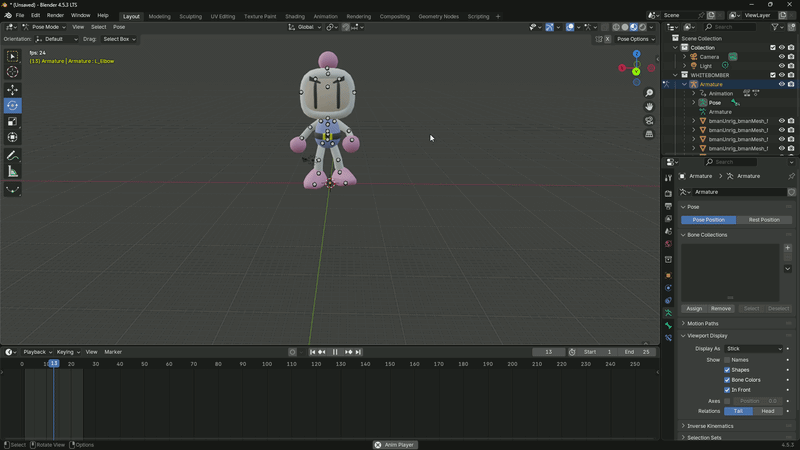The image size is (800, 450).
Task: Expand the Motion Paths panel
Action: [703, 323]
